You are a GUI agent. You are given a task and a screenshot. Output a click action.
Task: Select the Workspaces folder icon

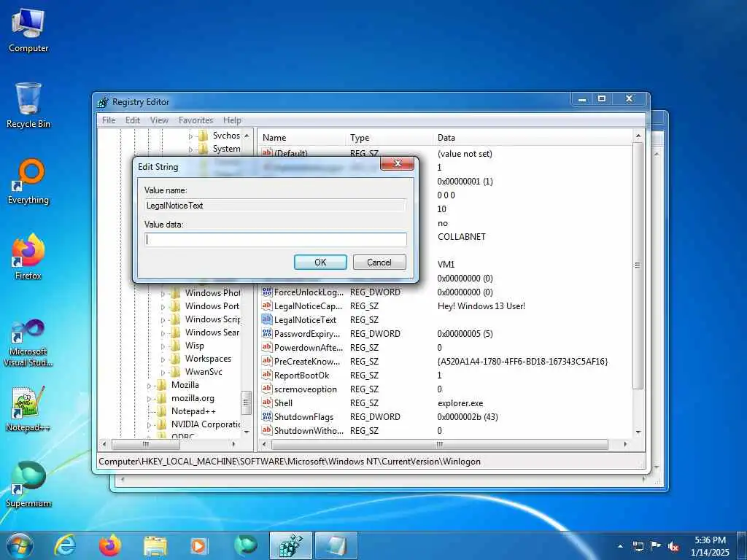176,359
